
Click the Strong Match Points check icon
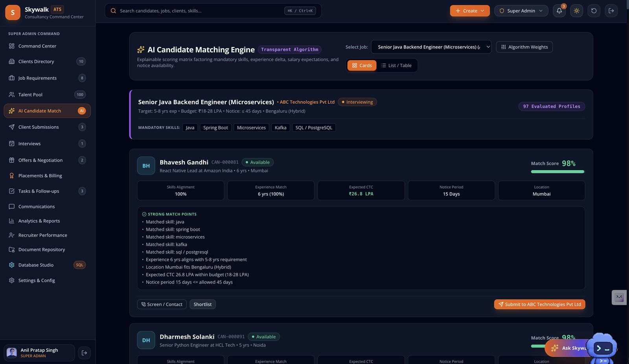(144, 214)
